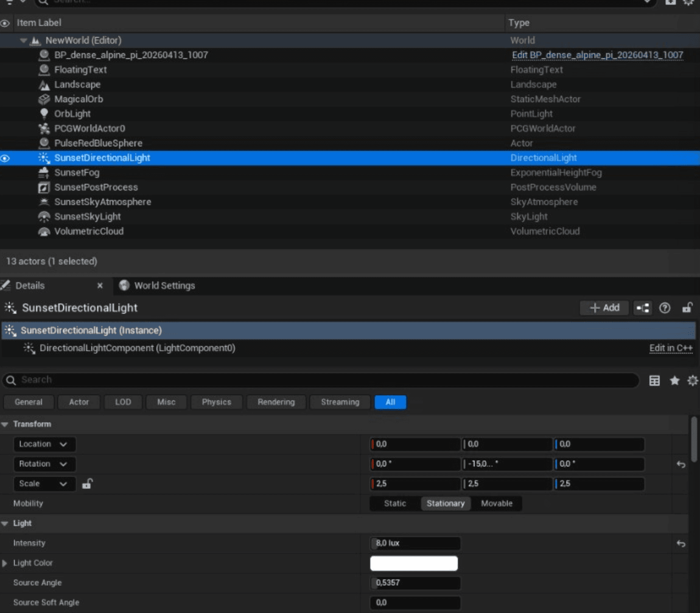Screen dimensions: 700x613
Task: Open the Location type dropdown
Action: (45, 444)
